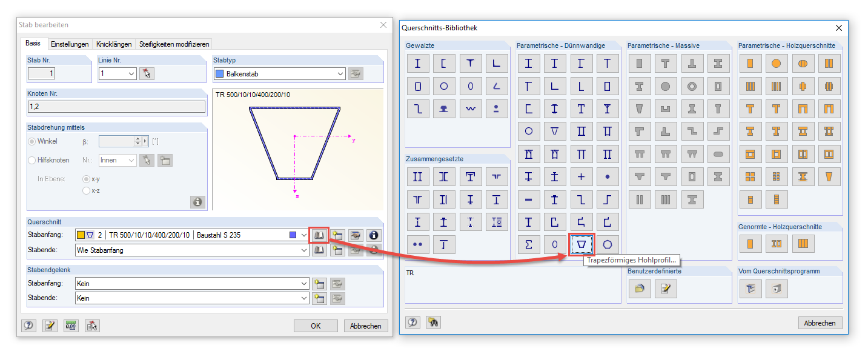This screenshot has height=351, width=868.
Task: Confirm with OK in Stab bearbeiten
Action: (x=316, y=326)
